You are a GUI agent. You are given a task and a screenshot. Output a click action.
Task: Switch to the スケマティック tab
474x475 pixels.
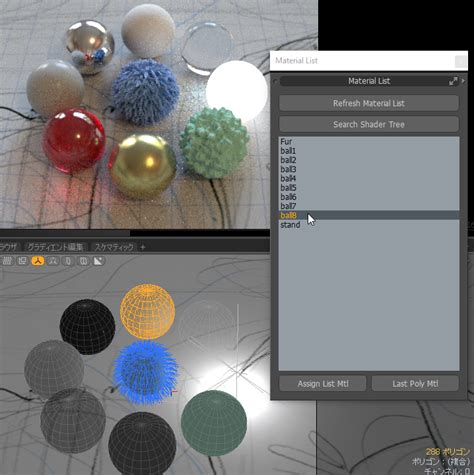click(114, 247)
